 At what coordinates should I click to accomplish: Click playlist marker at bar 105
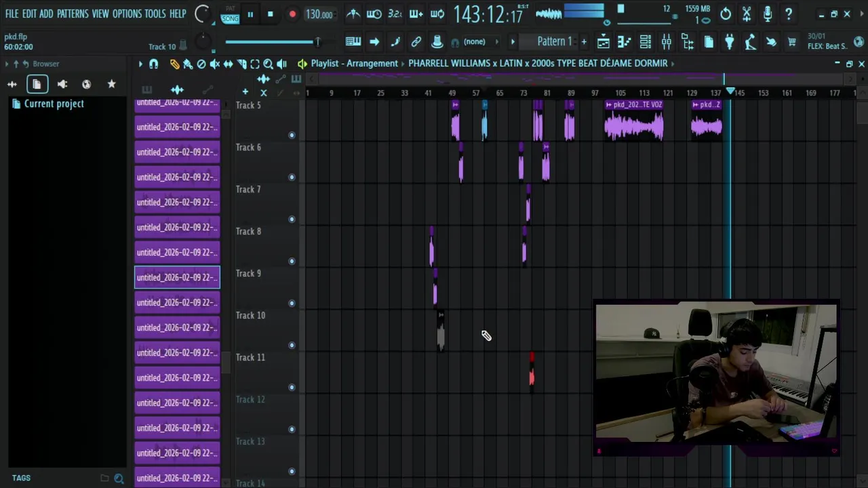(x=620, y=93)
